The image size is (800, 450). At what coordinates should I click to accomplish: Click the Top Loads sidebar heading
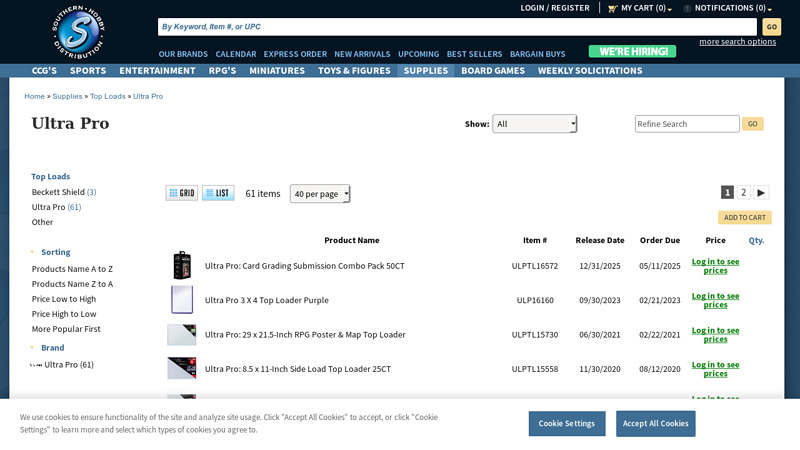[51, 177]
